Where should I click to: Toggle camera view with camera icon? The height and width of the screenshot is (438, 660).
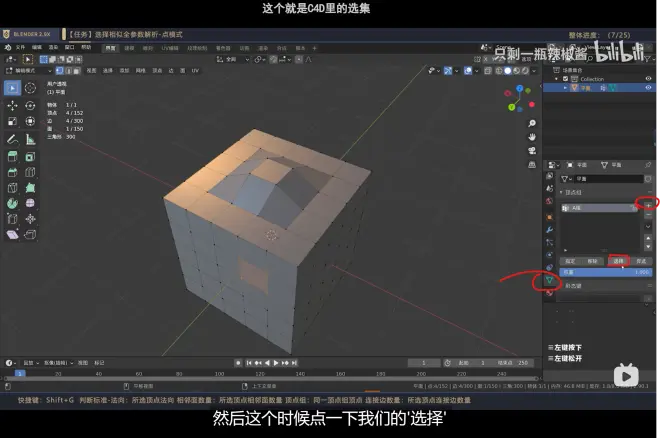coord(532,151)
